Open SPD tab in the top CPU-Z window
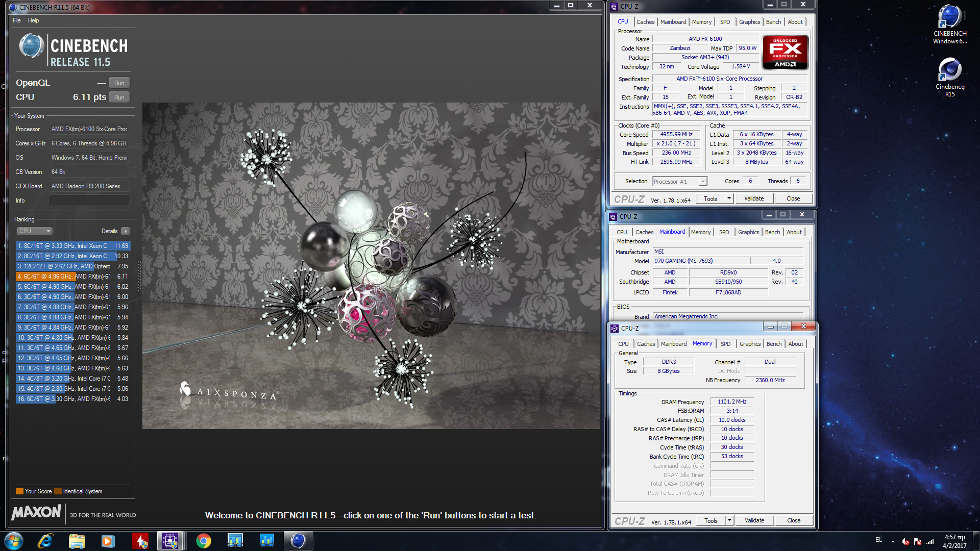Viewport: 980px width, 551px height. coord(725,22)
